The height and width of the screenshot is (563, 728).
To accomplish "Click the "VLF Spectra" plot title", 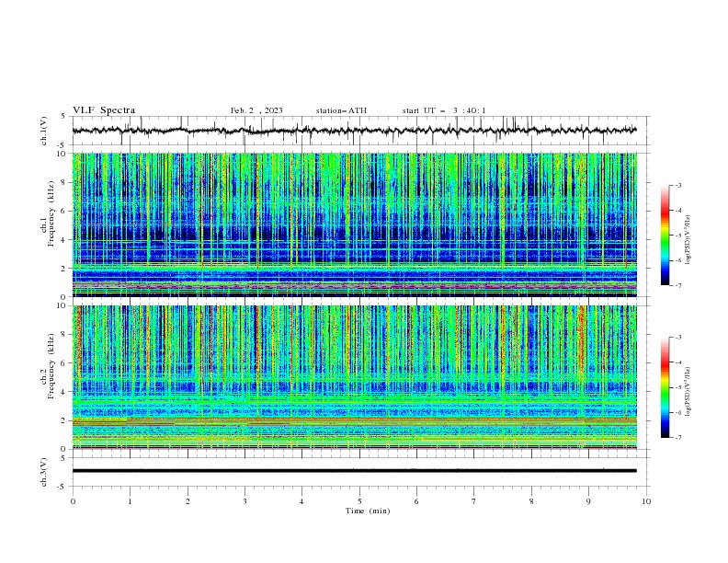I will (x=104, y=110).
